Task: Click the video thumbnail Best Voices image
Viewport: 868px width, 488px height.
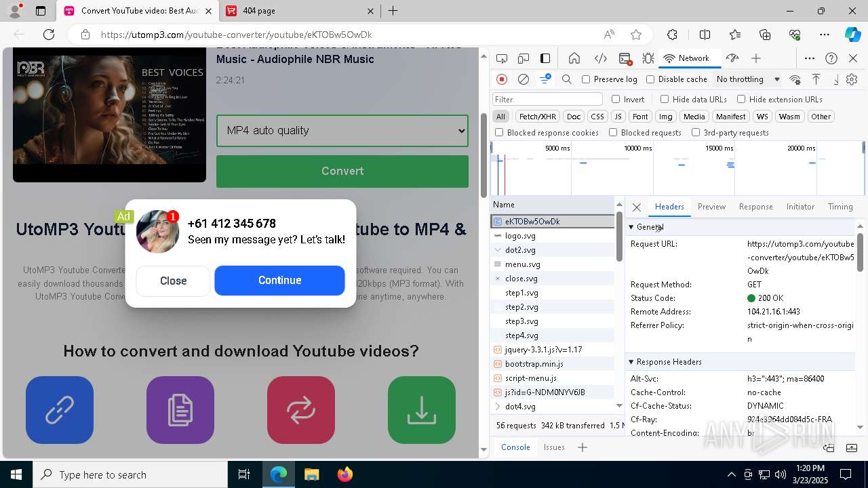Action: click(109, 115)
